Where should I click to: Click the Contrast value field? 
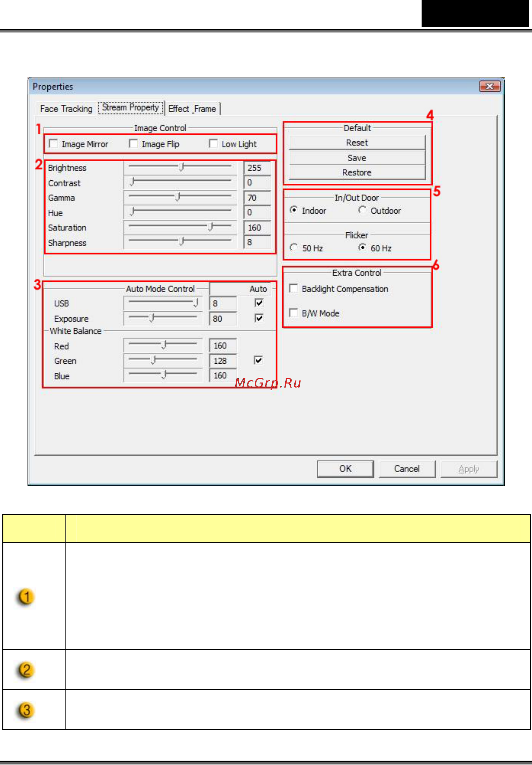pos(257,182)
